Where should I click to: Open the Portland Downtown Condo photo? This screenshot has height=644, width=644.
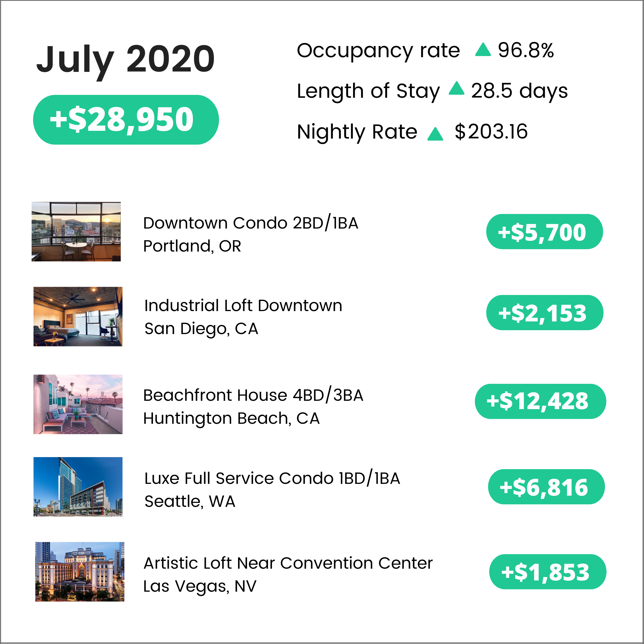[76, 231]
